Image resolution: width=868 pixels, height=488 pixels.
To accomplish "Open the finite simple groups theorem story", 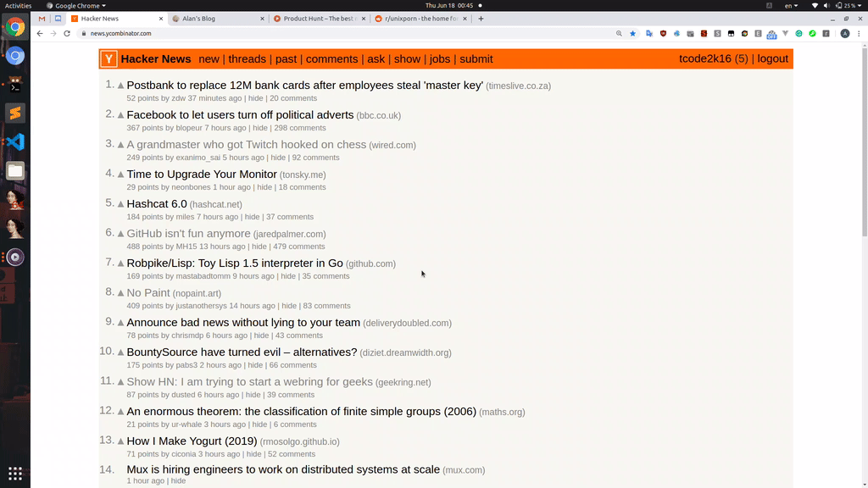I will 301,412.
